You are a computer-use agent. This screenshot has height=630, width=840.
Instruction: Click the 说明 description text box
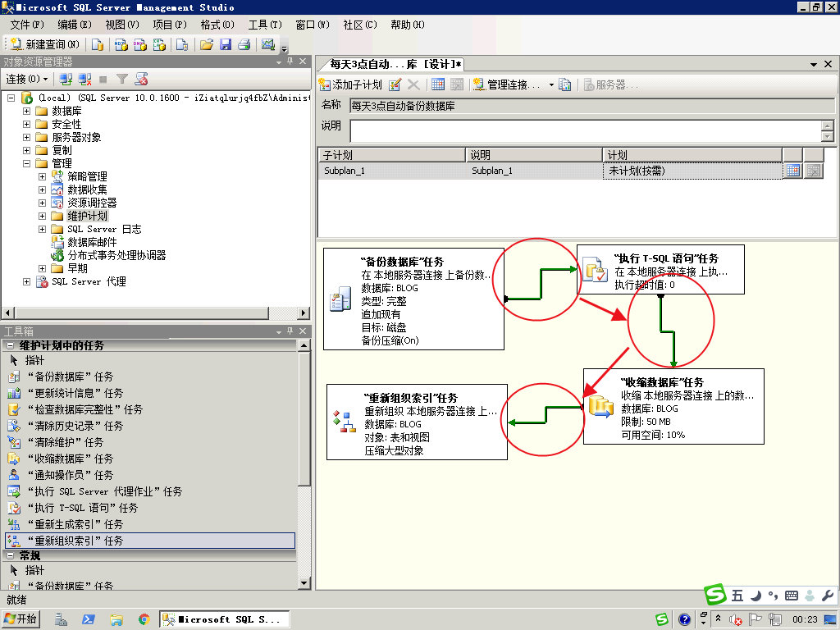coord(586,131)
